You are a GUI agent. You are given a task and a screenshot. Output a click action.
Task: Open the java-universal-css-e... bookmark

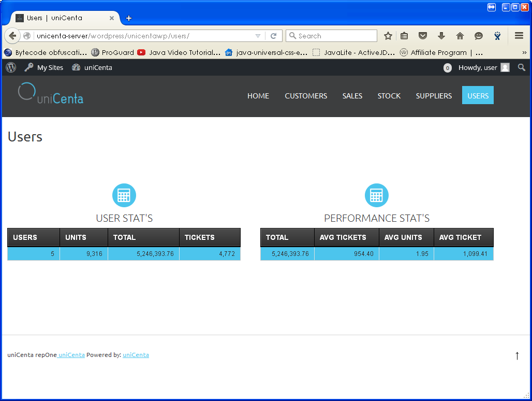point(267,52)
